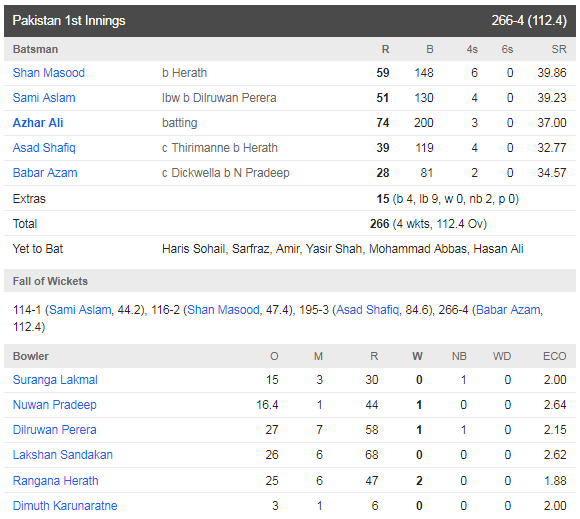This screenshot has height=519, width=580.
Task: Click Shan Masood in Fall of Wickets
Action: pyautogui.click(x=223, y=310)
